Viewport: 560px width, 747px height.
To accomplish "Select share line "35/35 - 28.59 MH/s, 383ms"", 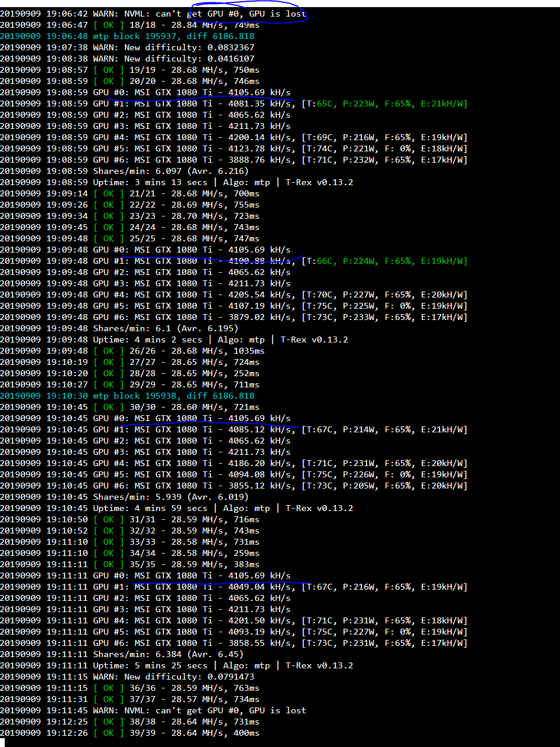I will (130, 564).
